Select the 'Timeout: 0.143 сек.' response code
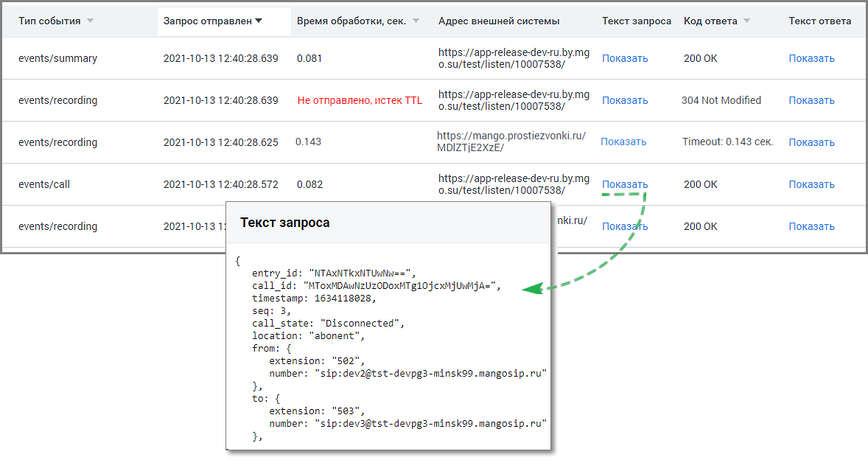Viewport: 868px width, 471px height. click(x=727, y=142)
